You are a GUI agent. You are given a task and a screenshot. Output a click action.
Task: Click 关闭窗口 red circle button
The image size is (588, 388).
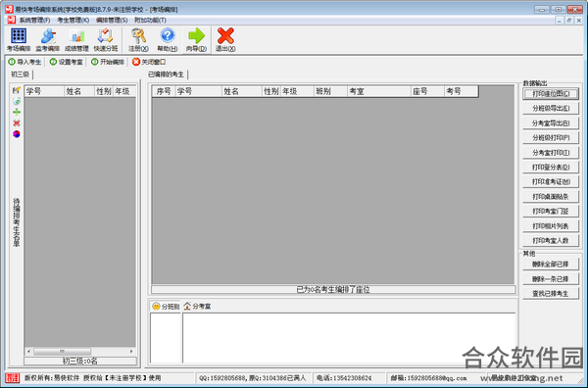tap(149, 62)
